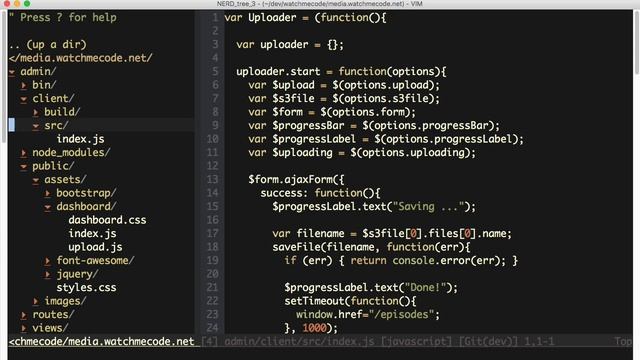Screen dimensions: 640x360
Task: Select the bin/ directory name
Action: click(x=44, y=85)
